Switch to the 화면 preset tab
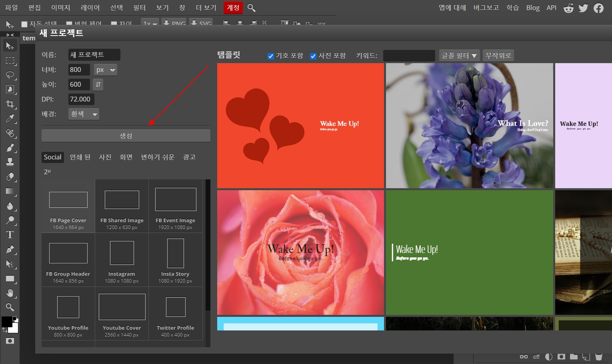Image resolution: width=612 pixels, height=364 pixels. (x=126, y=157)
